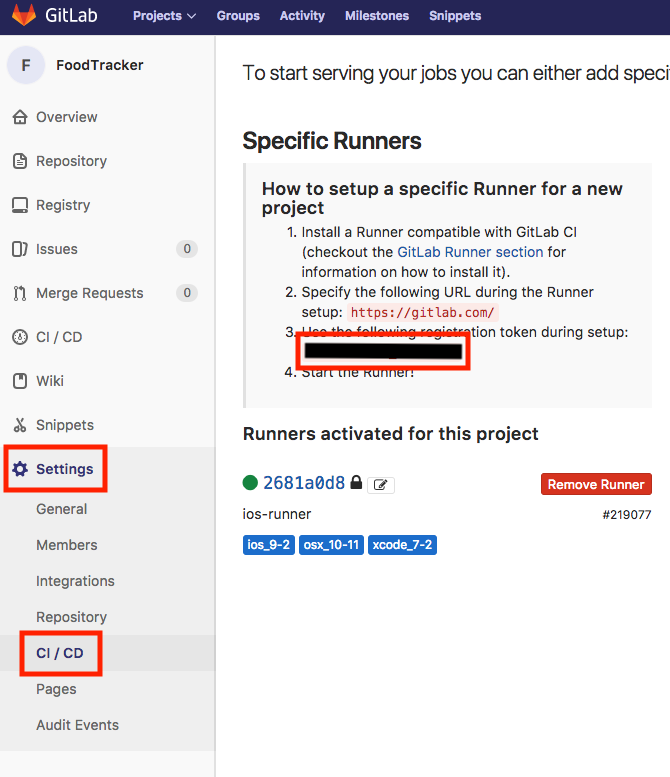
Task: Click the Wiki book icon
Action: click(x=20, y=381)
